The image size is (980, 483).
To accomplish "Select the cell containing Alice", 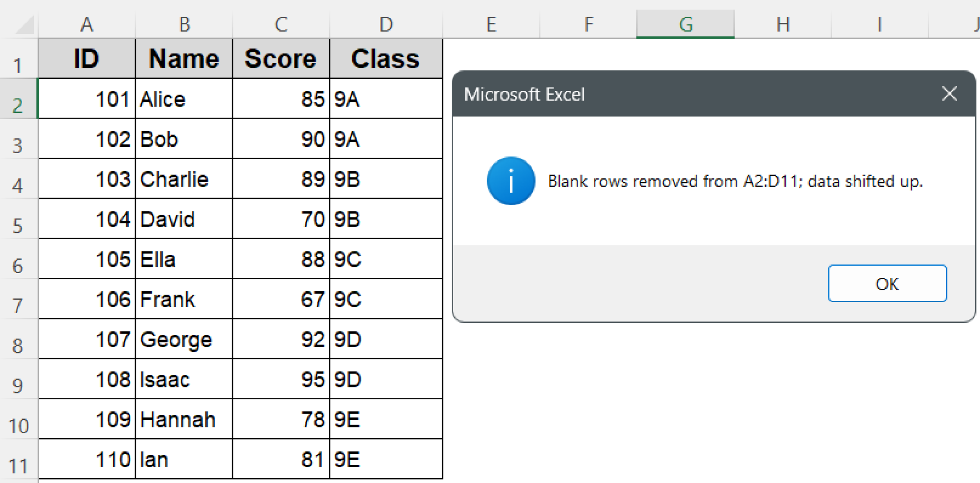I will pyautogui.click(x=184, y=98).
